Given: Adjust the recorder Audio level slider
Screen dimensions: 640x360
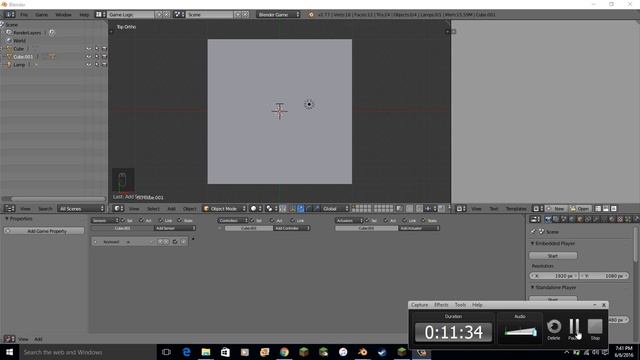Looking at the screenshot, I should click(x=520, y=332).
